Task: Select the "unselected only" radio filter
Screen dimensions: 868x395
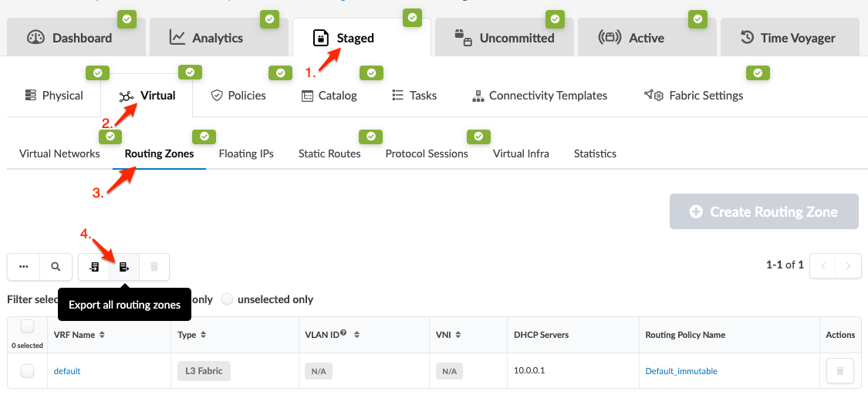Action: [x=227, y=299]
